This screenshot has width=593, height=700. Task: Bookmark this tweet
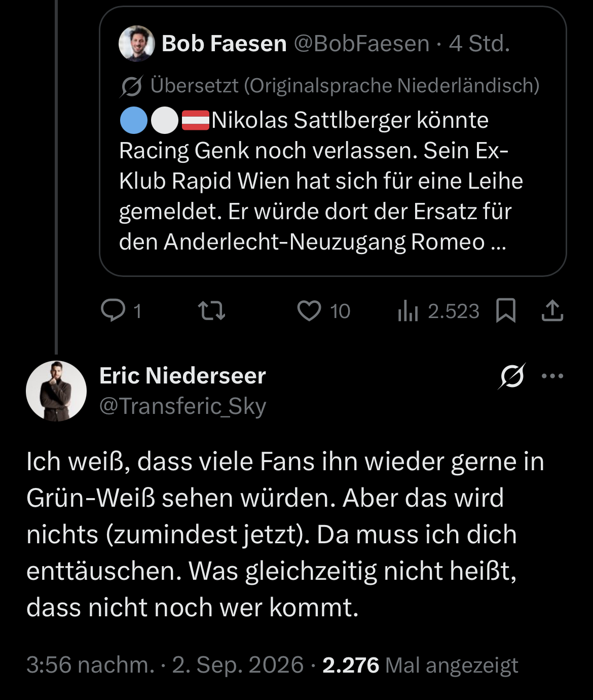coord(505,310)
